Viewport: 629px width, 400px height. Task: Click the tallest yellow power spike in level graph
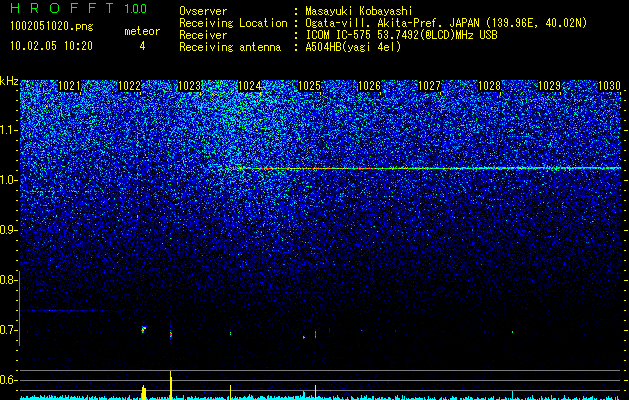pyautogui.click(x=171, y=385)
